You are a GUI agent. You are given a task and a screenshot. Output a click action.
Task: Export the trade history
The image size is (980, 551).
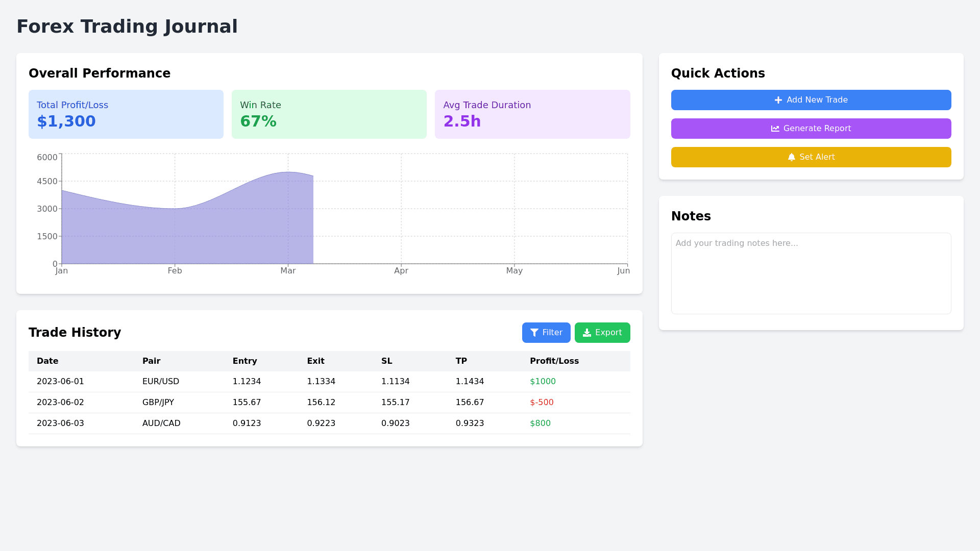(602, 333)
